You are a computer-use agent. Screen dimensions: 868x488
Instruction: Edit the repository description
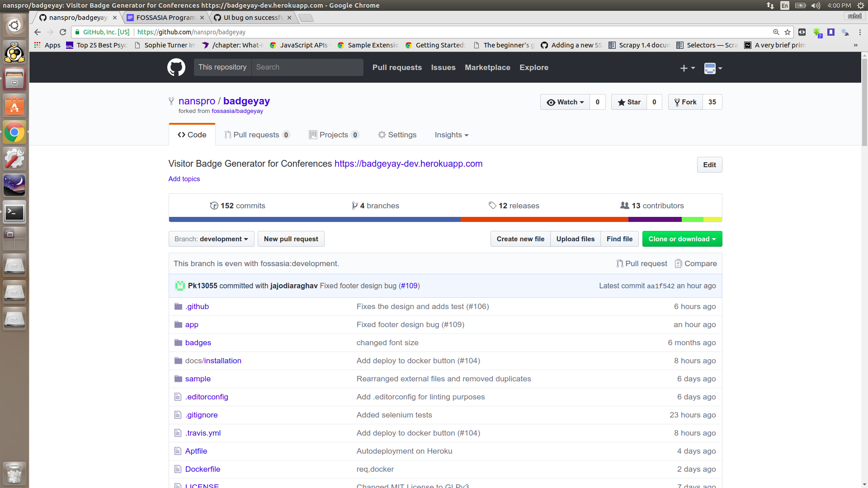tap(709, 165)
